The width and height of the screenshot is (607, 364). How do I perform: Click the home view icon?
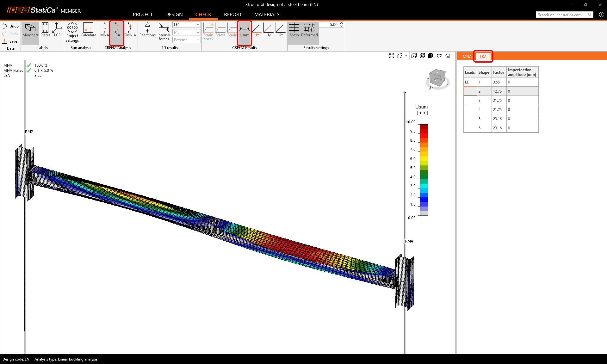click(x=448, y=56)
